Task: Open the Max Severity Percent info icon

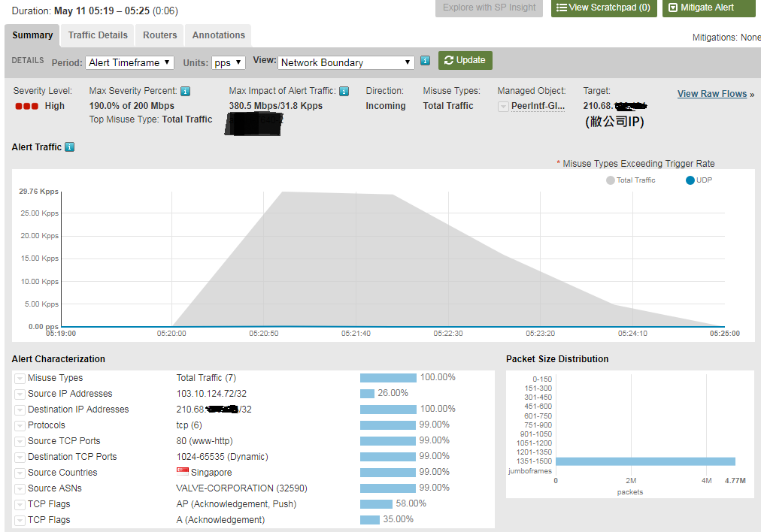Action: click(186, 91)
